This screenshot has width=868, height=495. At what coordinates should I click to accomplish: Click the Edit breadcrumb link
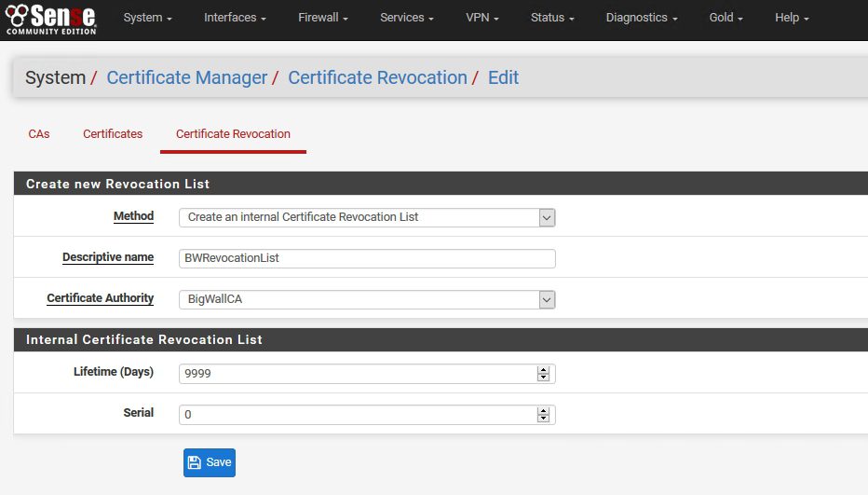(x=503, y=78)
